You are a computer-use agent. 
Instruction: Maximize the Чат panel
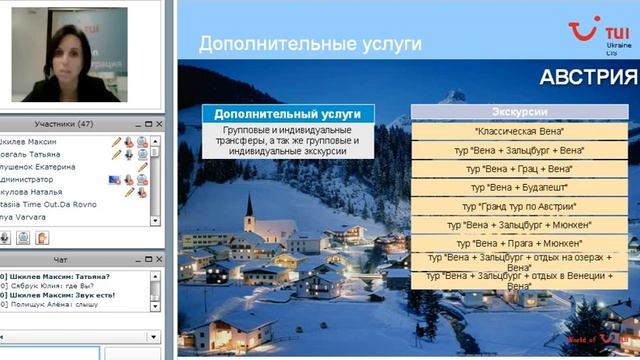point(149,260)
